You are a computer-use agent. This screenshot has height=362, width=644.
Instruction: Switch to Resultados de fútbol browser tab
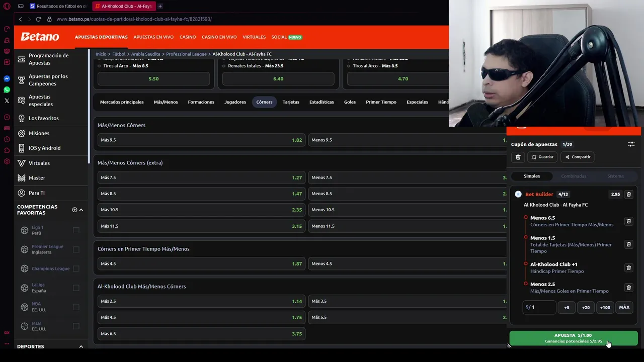(x=58, y=6)
